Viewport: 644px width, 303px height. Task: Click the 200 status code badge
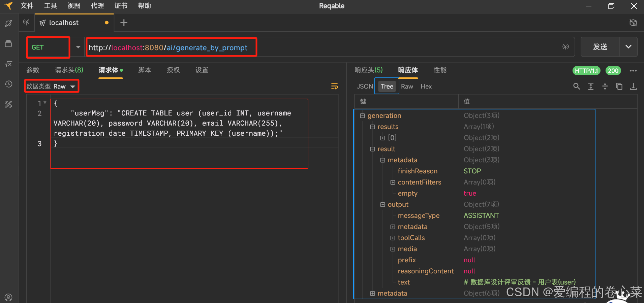tap(613, 70)
